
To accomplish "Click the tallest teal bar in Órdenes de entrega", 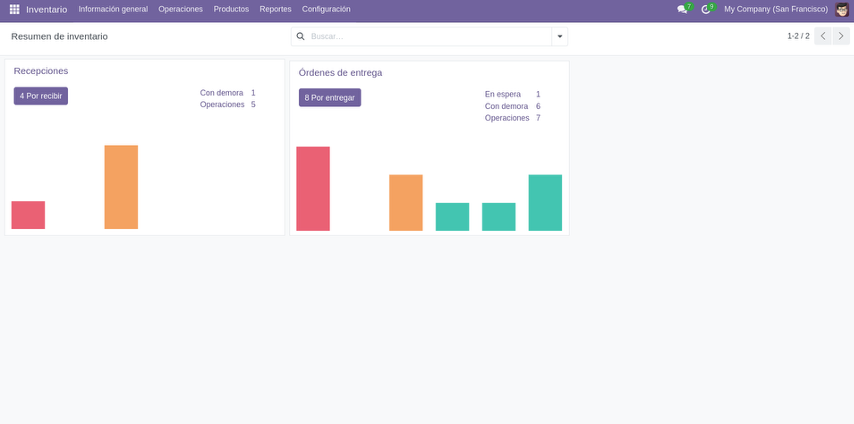I will coord(545,203).
